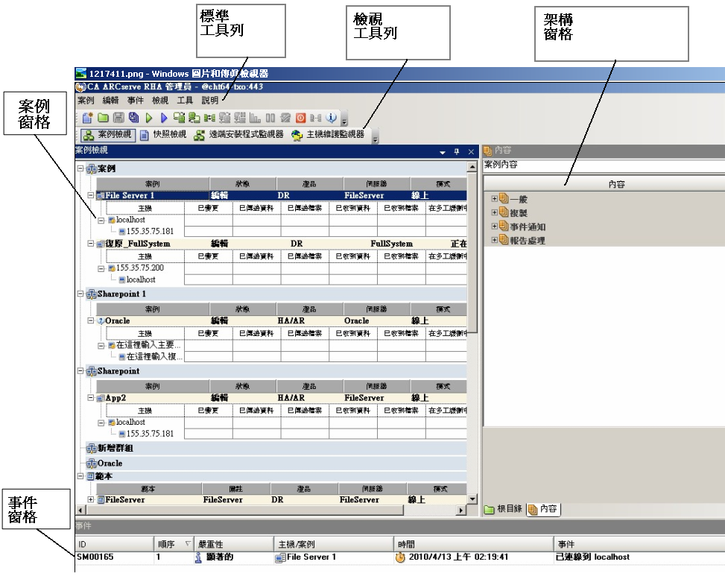This screenshot has width=725, height=588.
Task: Open the 案例檢視 panel dropdown arrow
Action: (443, 152)
